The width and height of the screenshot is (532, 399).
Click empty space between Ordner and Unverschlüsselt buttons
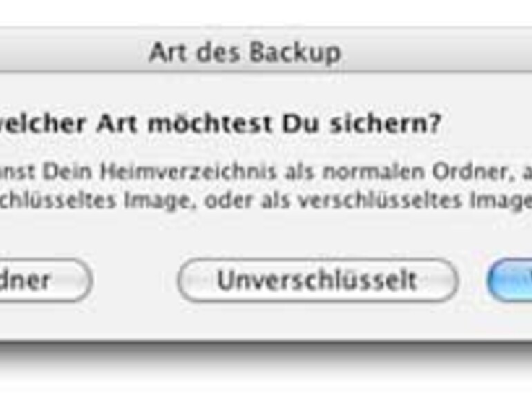pos(135,280)
